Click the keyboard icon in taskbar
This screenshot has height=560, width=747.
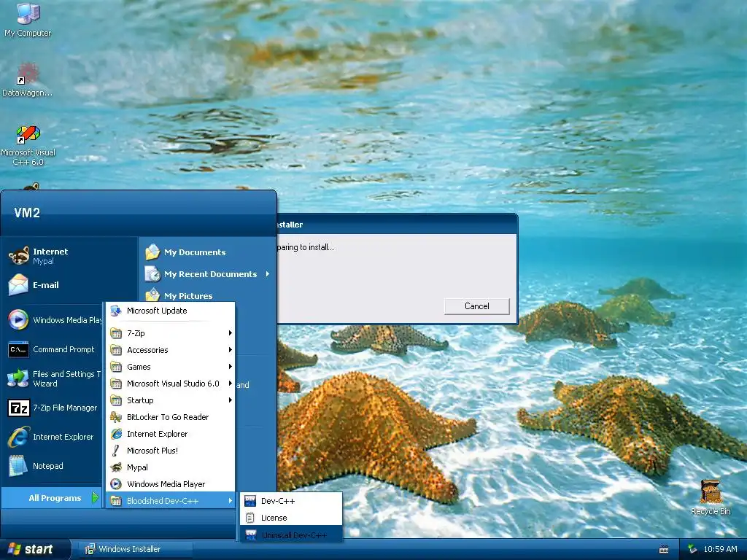point(664,549)
